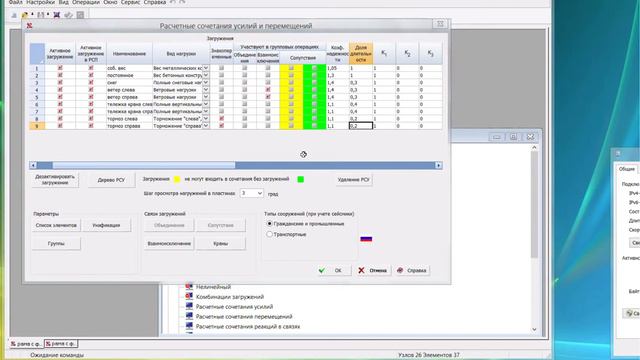This screenshot has height=360, width=640.
Task: Toggle Знакопеременные checkbox for тормоз слева
Action: pyautogui.click(x=221, y=118)
